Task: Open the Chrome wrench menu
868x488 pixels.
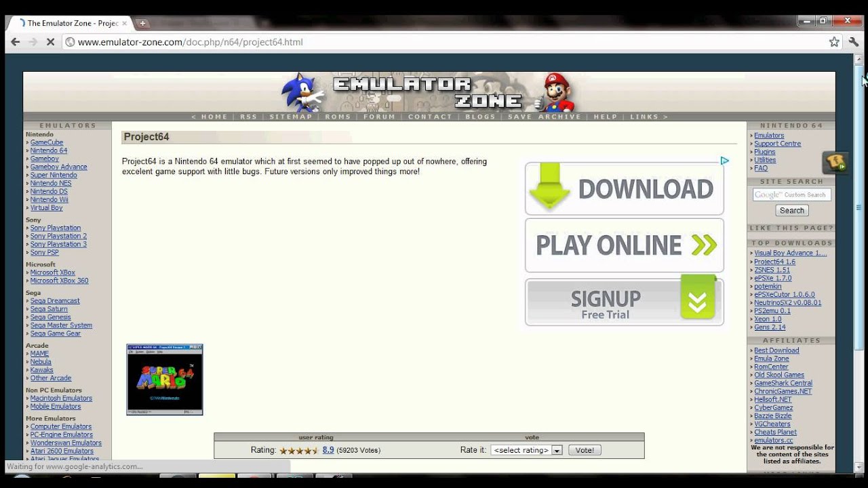Action: [854, 42]
